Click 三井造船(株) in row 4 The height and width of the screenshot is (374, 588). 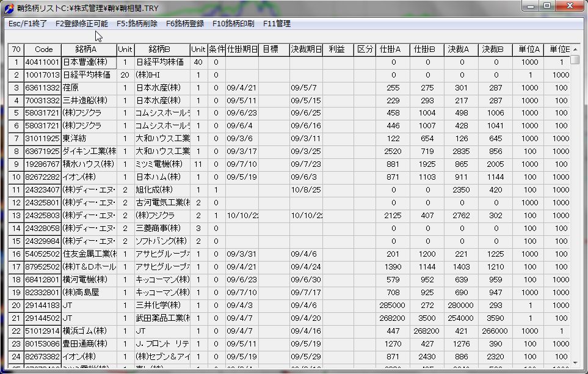point(89,101)
